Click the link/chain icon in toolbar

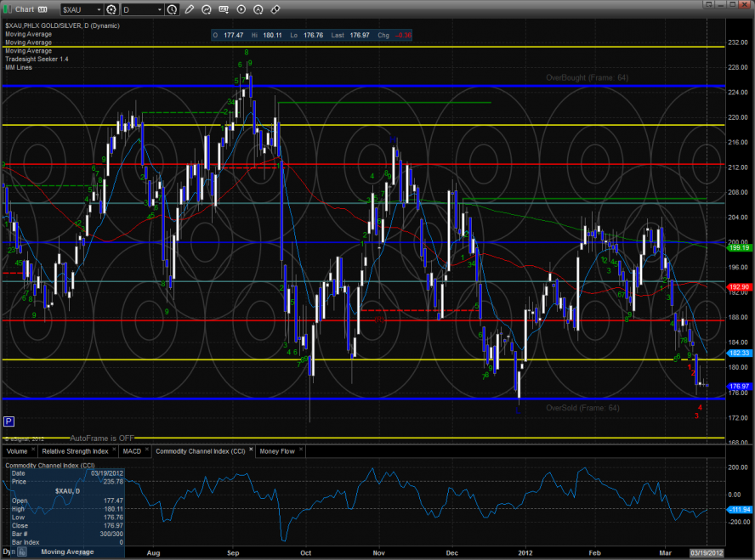click(x=275, y=9)
